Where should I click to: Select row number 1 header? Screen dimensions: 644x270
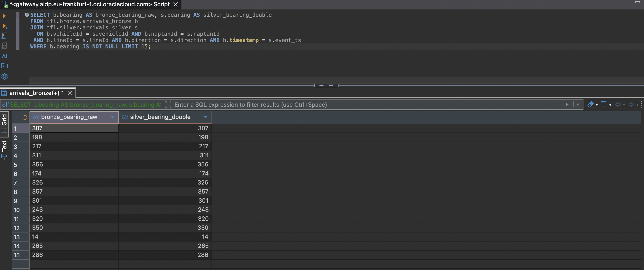[21, 128]
